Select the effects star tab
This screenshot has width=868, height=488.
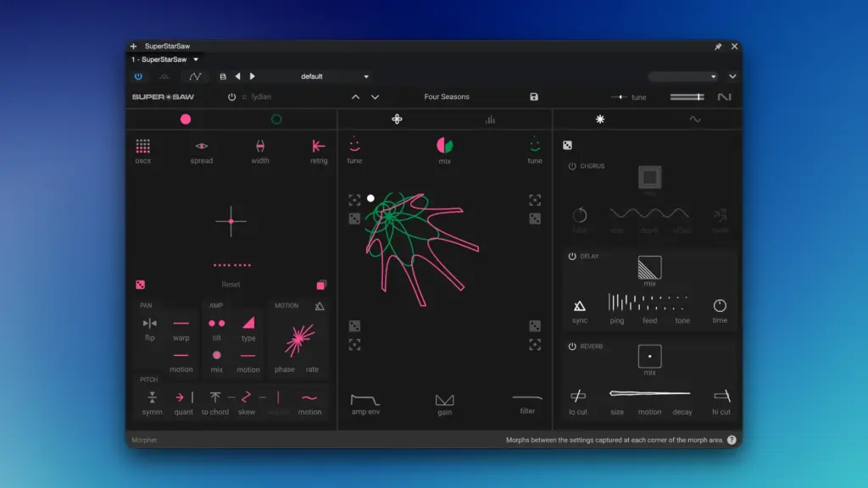pos(600,119)
